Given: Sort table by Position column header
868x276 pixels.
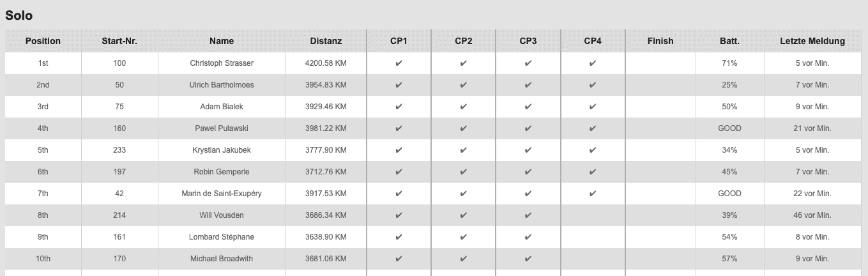Looking at the screenshot, I should pos(43,41).
